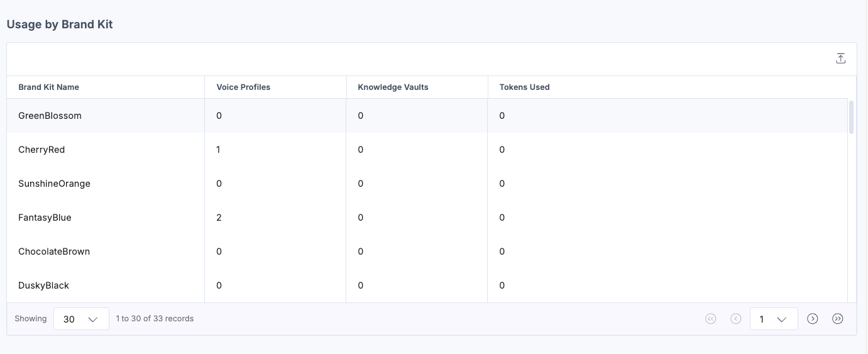
Task: Click the Tokens Used column header
Action: (x=524, y=87)
